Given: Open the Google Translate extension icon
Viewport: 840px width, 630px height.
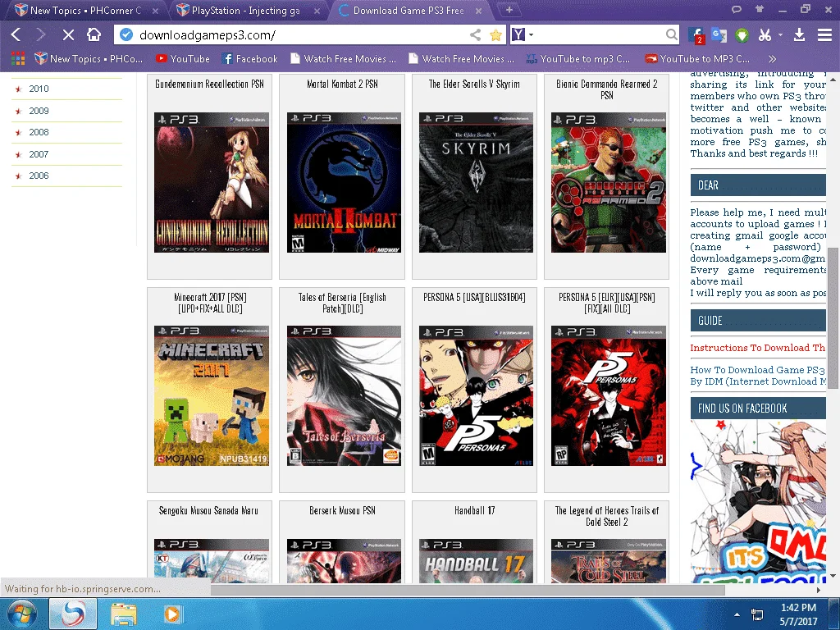Looking at the screenshot, I should [x=719, y=34].
